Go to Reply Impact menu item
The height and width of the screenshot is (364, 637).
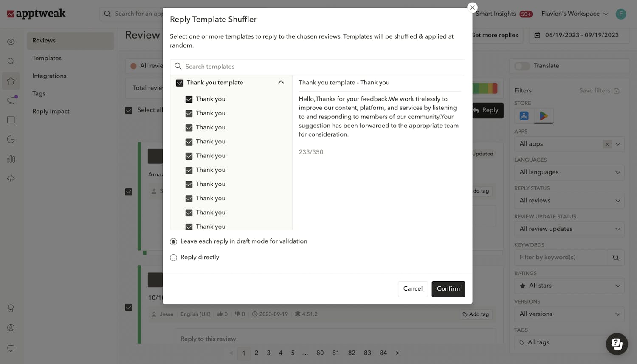[x=51, y=111]
